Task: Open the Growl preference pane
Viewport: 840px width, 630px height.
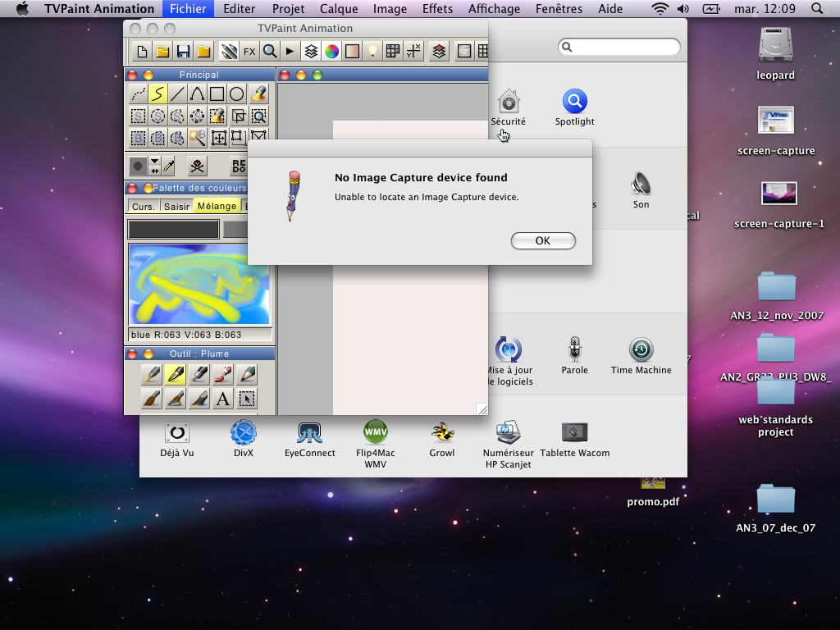Action: (442, 440)
